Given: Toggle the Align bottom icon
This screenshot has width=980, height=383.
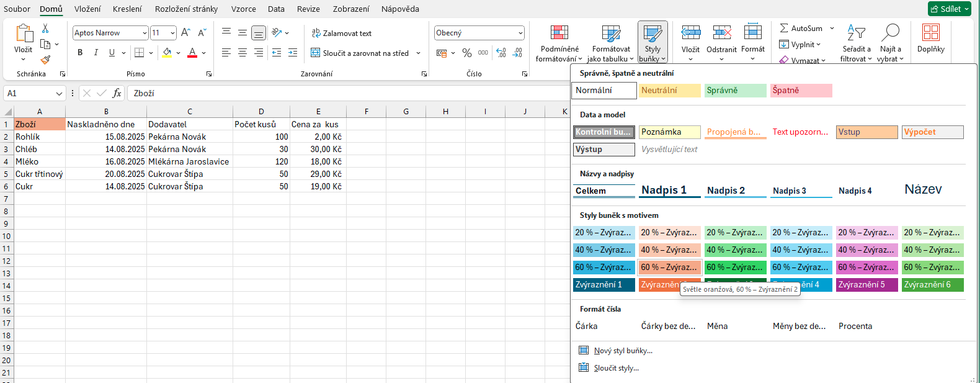Looking at the screenshot, I should (x=259, y=33).
